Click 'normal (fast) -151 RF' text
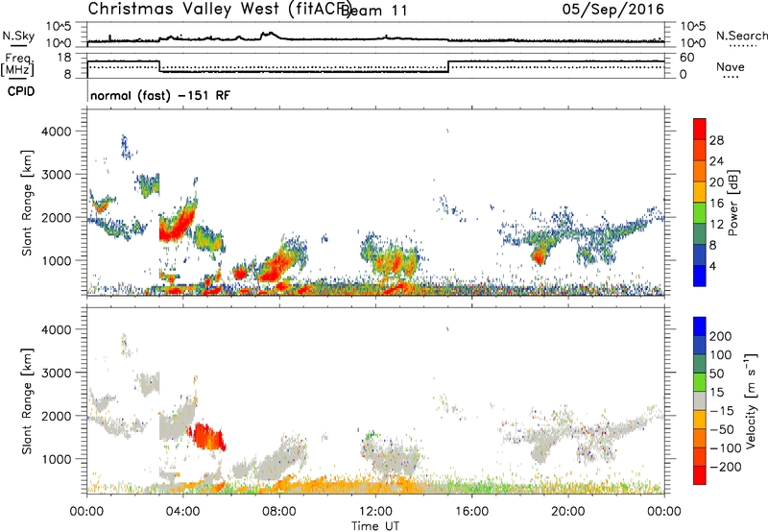768x532 pixels. (160, 95)
